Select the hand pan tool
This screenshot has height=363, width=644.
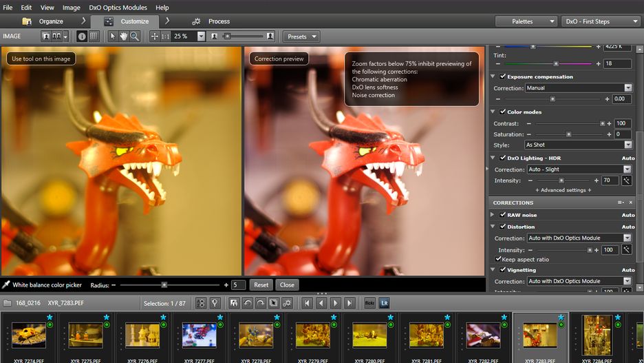[x=124, y=37]
